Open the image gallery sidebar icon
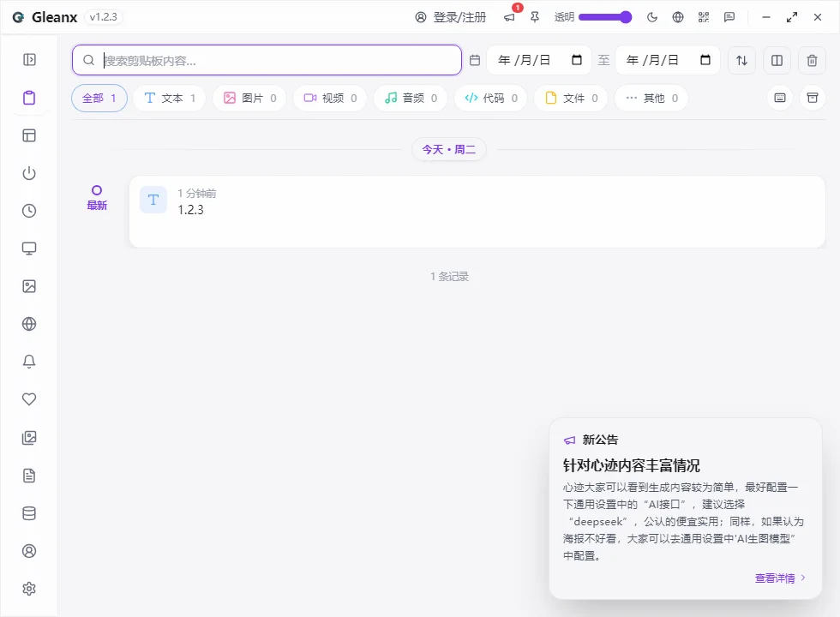 point(29,438)
